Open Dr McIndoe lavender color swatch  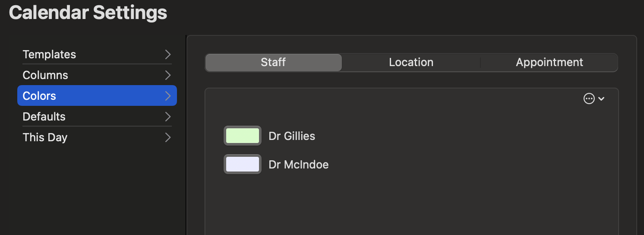[243, 164]
